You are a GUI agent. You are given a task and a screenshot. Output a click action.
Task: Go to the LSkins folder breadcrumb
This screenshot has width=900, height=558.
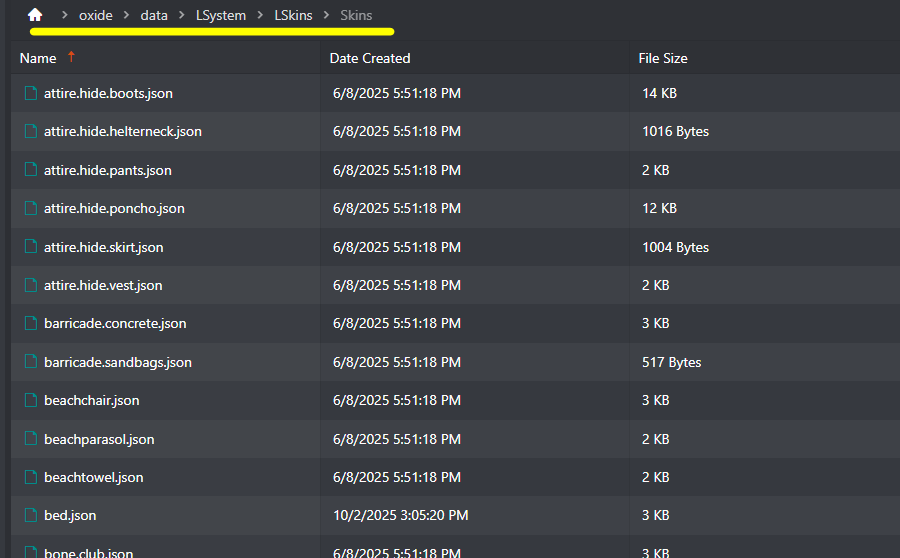293,15
